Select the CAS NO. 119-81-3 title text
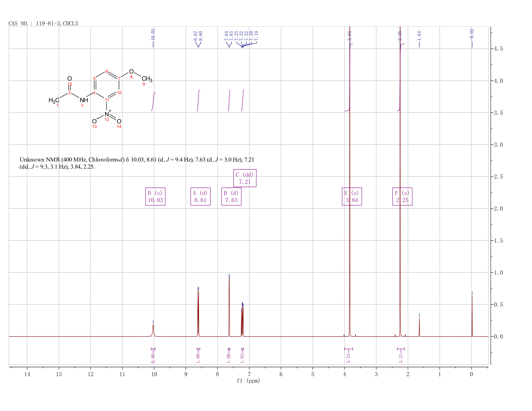The width and height of the screenshot is (532, 411). click(x=43, y=24)
